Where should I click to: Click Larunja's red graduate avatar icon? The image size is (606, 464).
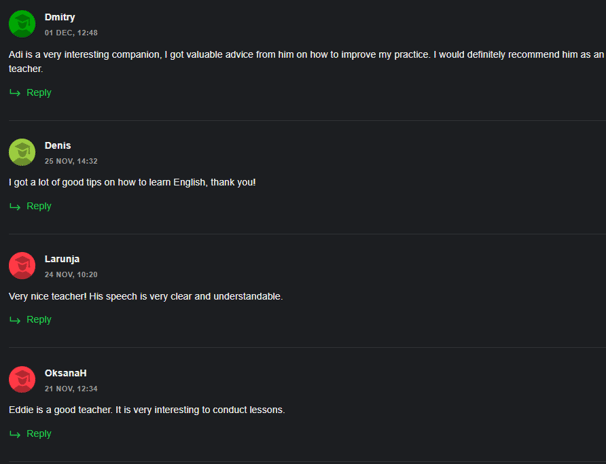(x=22, y=265)
